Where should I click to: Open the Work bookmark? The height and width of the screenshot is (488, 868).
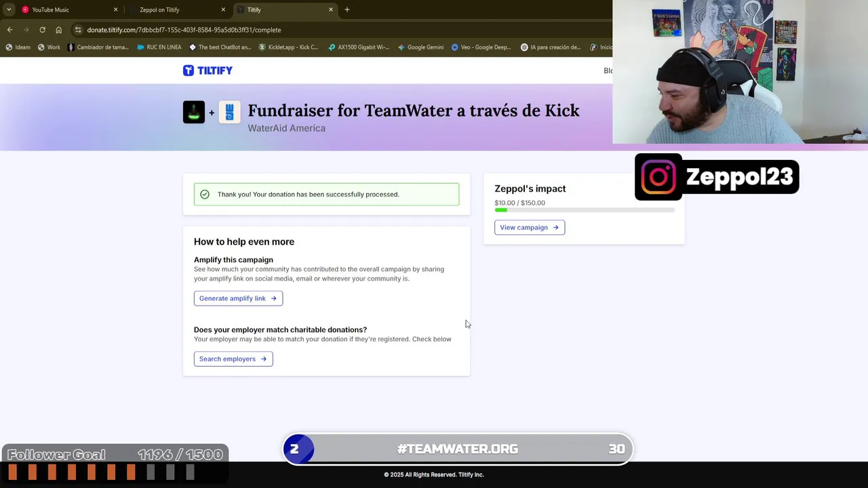pyautogui.click(x=49, y=47)
